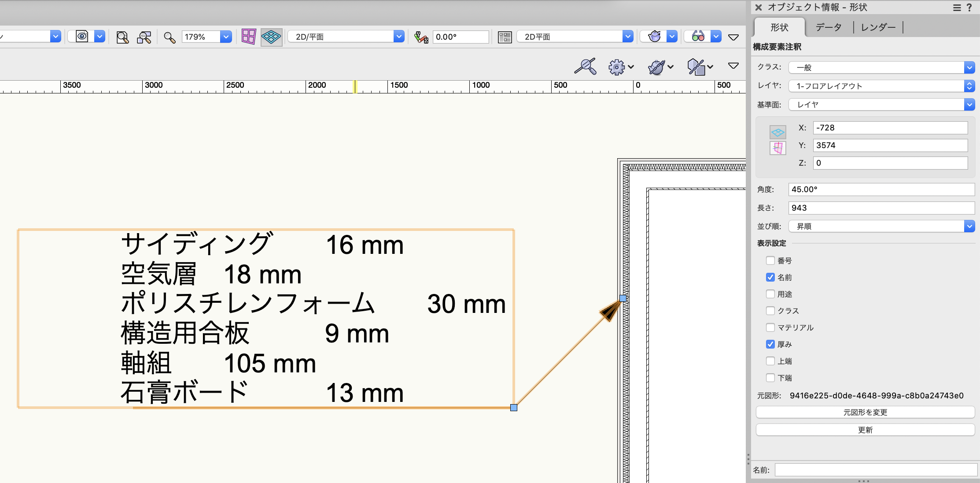The height and width of the screenshot is (483, 980).
Task: Enable the 用途 checkbox
Action: (x=770, y=294)
